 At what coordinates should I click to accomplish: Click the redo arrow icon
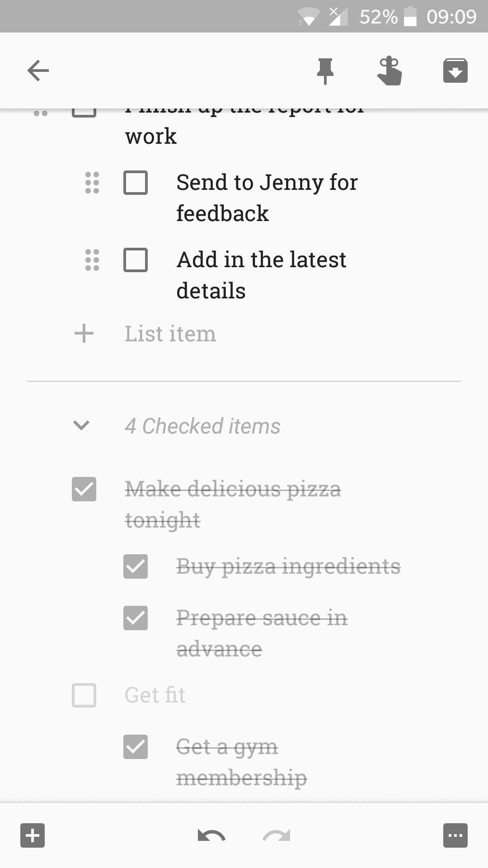(277, 835)
